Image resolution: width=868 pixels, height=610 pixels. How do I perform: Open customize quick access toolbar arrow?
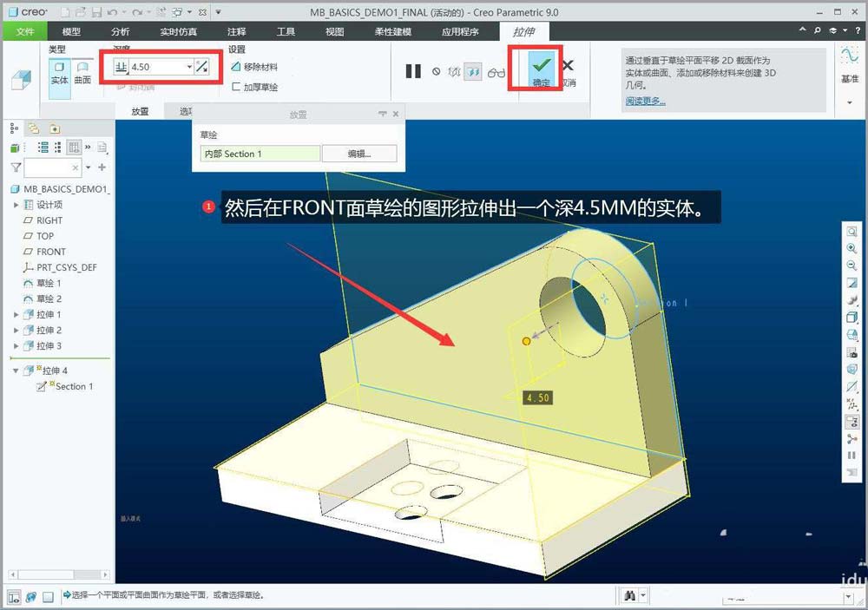[218, 11]
